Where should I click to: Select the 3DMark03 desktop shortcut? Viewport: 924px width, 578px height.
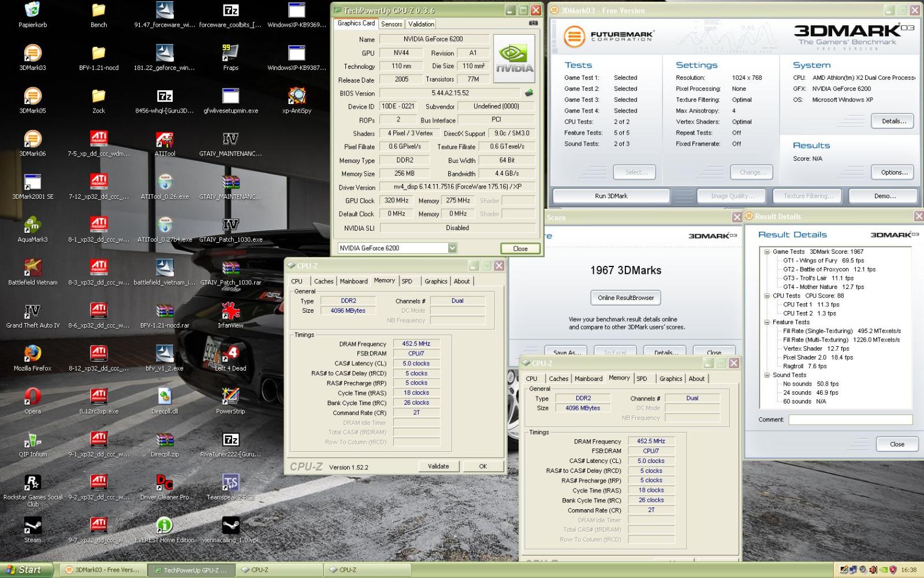[32, 58]
